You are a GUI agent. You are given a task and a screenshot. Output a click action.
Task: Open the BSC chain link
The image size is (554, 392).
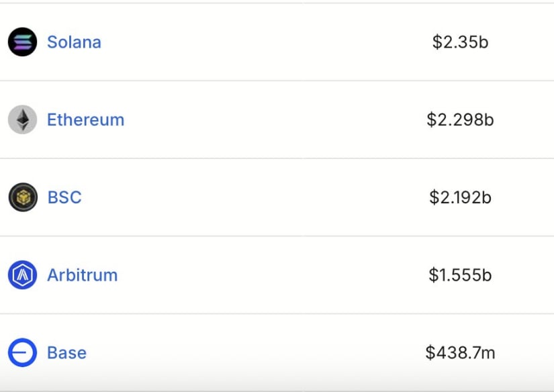(64, 197)
